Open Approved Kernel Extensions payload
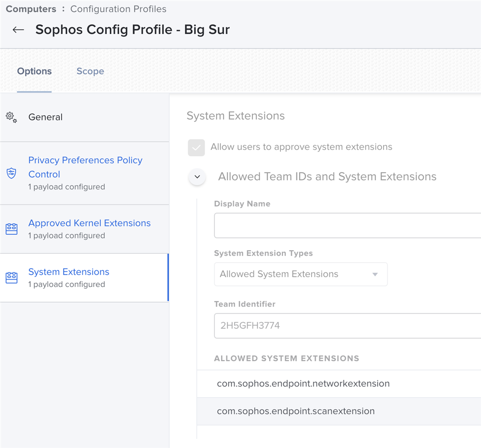 (x=84, y=229)
